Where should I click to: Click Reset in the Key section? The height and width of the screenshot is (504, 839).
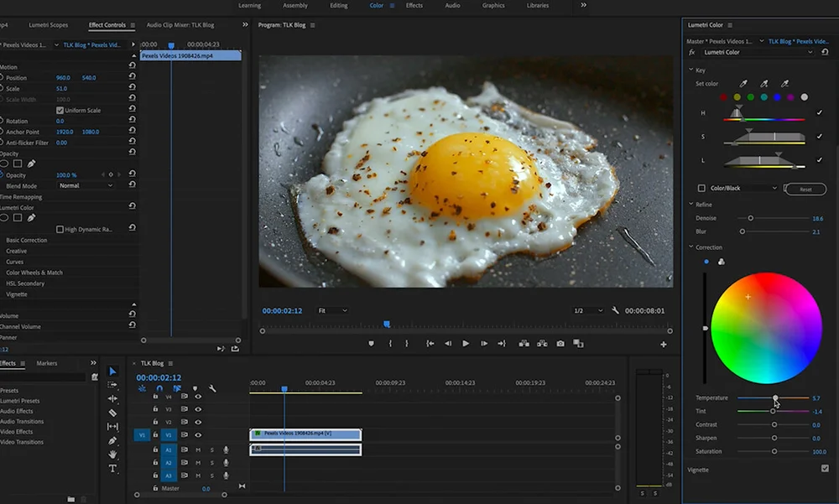[805, 190]
